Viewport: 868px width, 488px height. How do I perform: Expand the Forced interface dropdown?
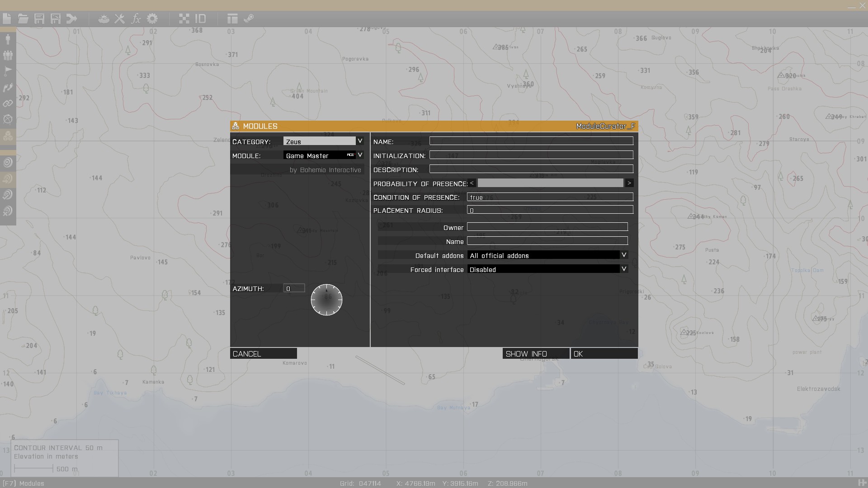pyautogui.click(x=624, y=269)
